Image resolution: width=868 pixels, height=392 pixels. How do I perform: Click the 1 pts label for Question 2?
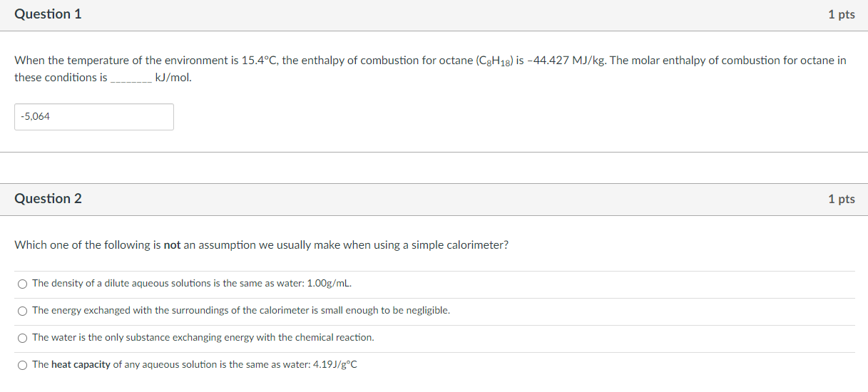pyautogui.click(x=842, y=199)
